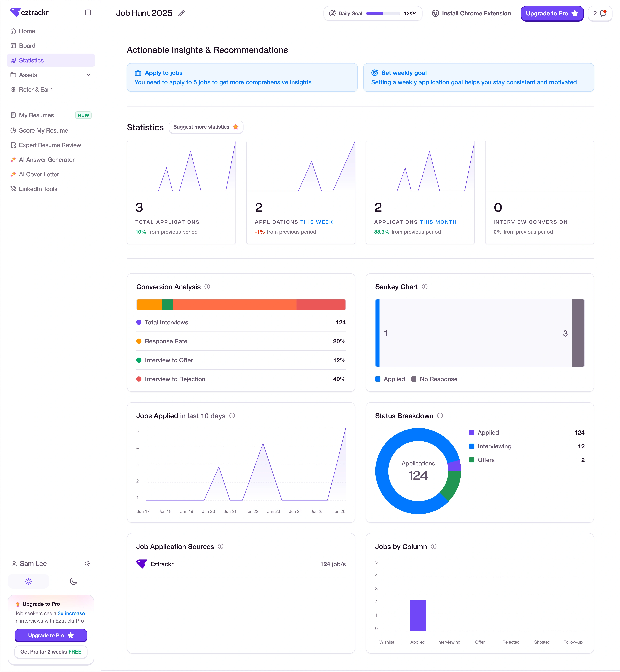
Task: Open notifications chat icon
Action: pyautogui.click(x=603, y=13)
